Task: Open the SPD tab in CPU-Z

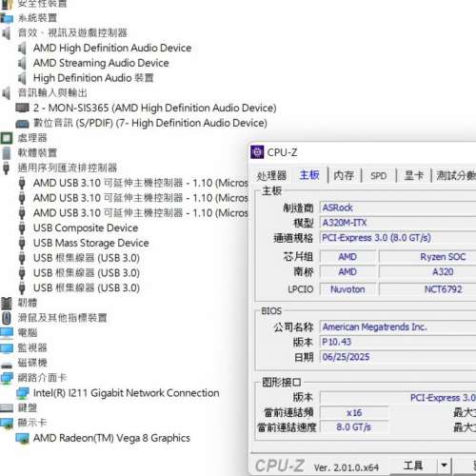Action: click(x=378, y=176)
